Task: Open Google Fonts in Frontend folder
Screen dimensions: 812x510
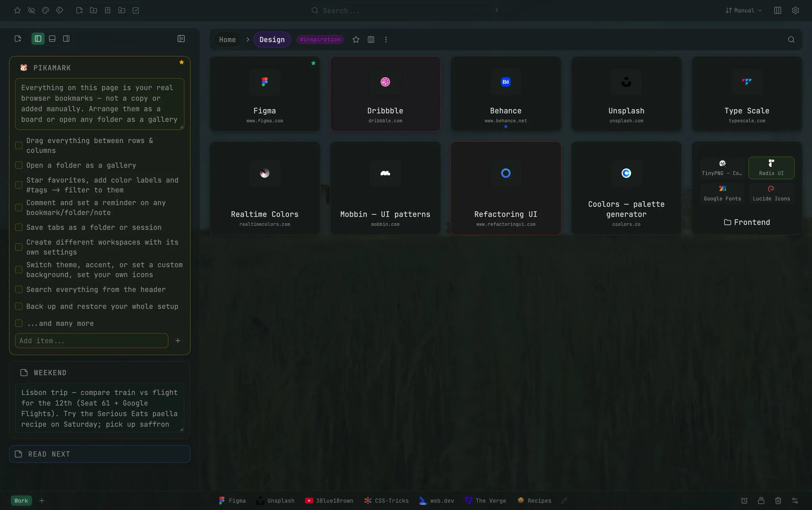Action: 722,193
